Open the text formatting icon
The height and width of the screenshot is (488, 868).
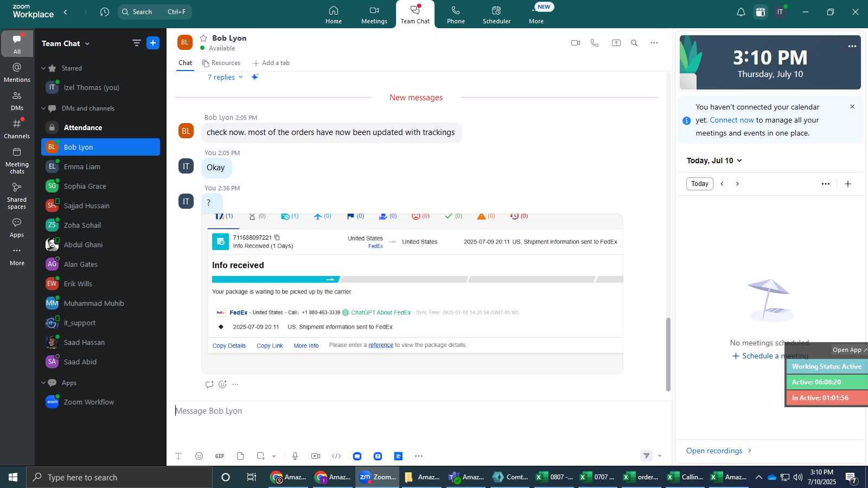click(x=178, y=456)
